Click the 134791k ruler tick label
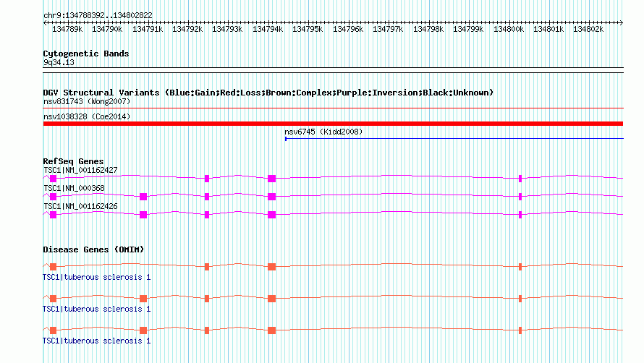The width and height of the screenshot is (644, 363). tap(148, 29)
